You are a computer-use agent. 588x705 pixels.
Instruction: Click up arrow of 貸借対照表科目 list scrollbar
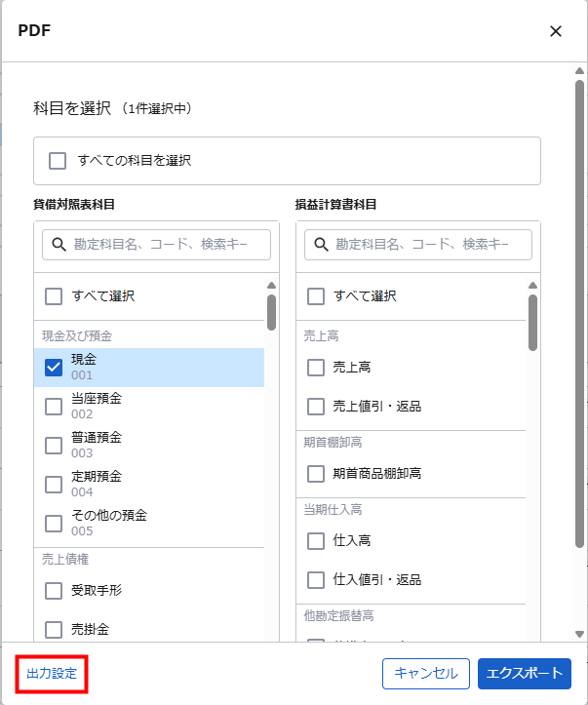(271, 286)
